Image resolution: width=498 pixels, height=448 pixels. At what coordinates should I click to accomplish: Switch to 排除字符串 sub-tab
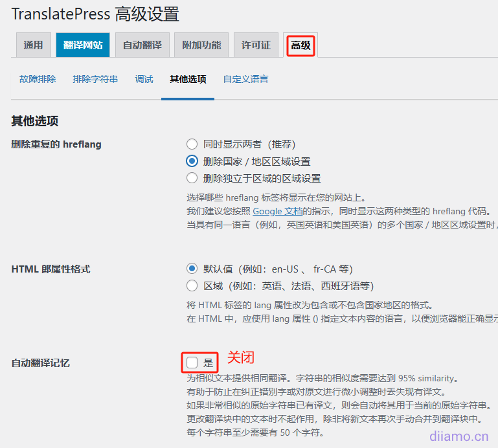coord(95,79)
